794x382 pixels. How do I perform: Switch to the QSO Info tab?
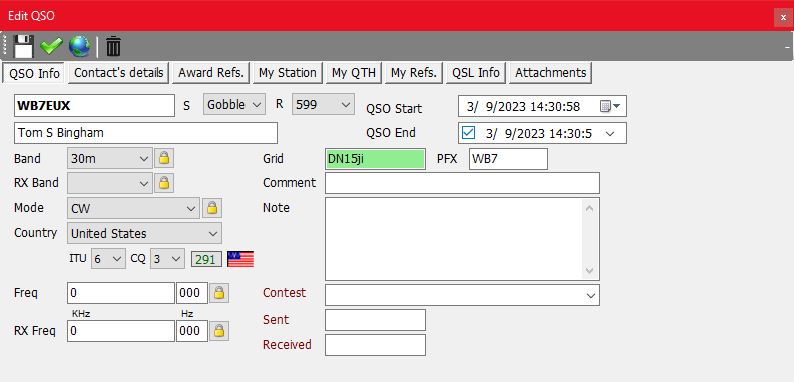tap(34, 73)
